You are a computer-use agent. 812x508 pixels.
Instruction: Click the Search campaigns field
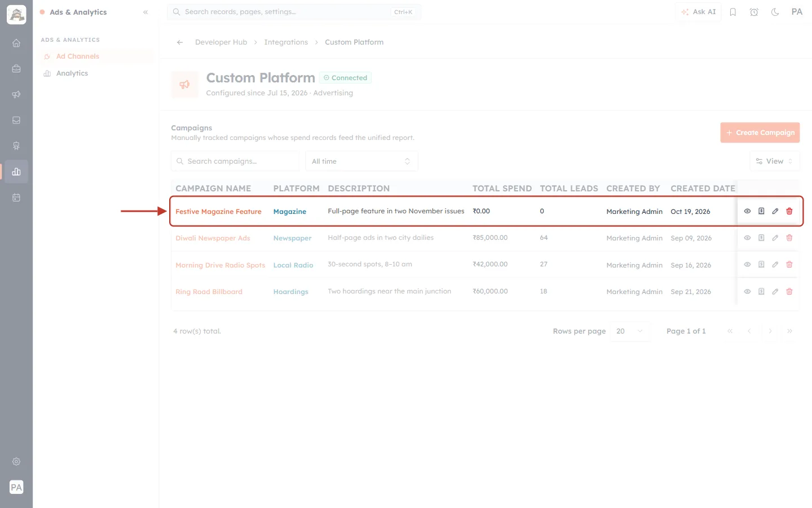coord(235,161)
